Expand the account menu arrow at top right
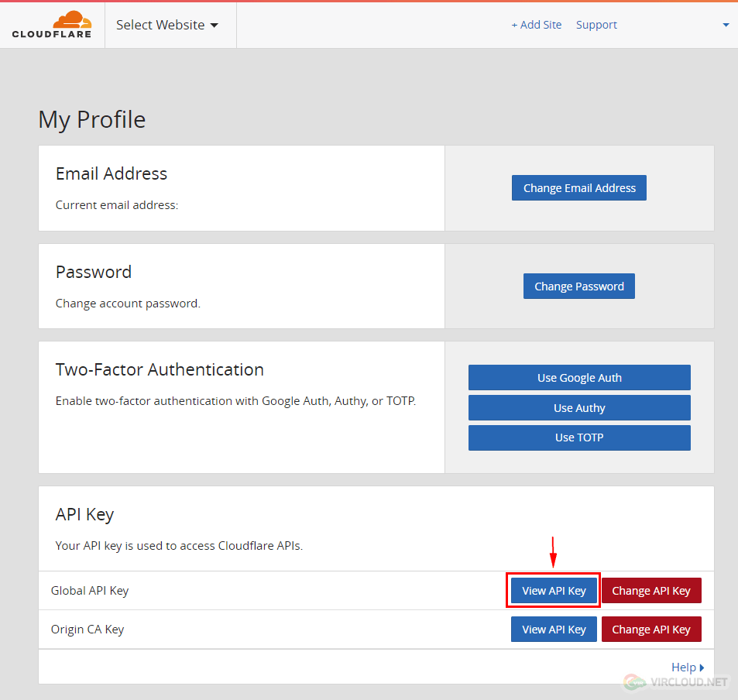The image size is (738, 700). [x=726, y=25]
